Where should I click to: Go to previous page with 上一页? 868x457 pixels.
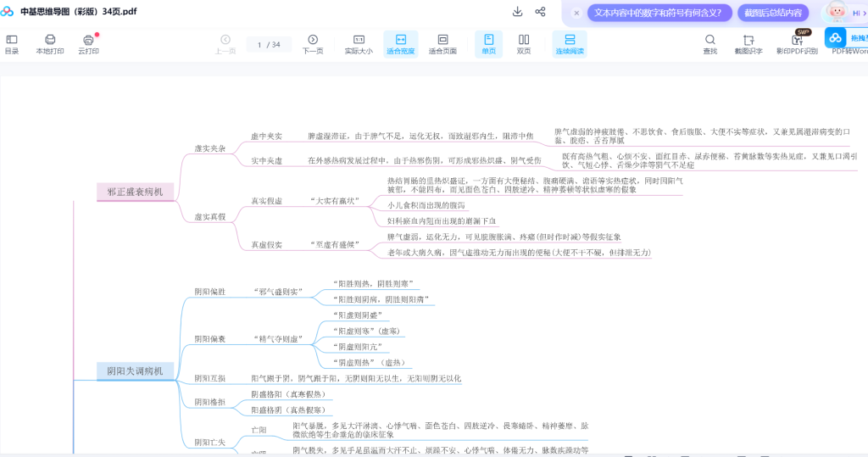(x=225, y=44)
